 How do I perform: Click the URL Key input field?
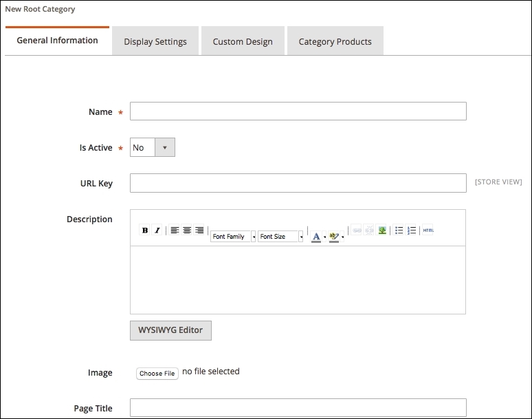(x=298, y=183)
